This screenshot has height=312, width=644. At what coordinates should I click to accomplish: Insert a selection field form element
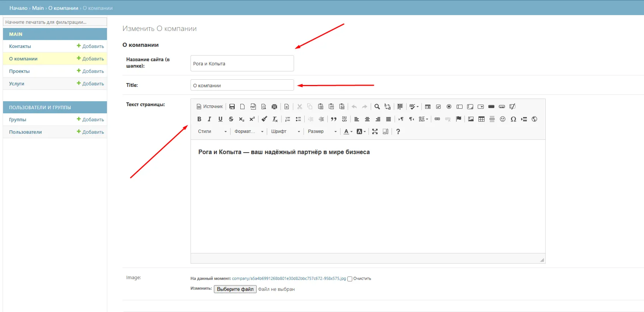point(481,107)
